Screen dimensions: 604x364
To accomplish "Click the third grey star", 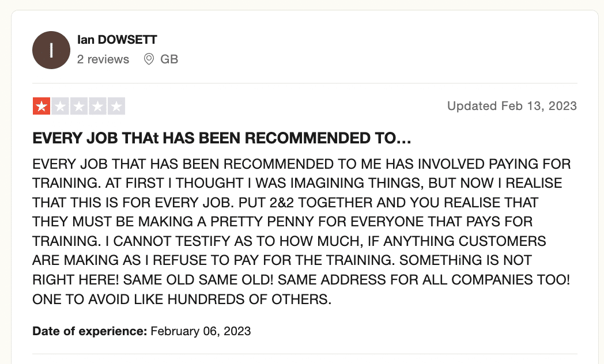I will point(79,106).
